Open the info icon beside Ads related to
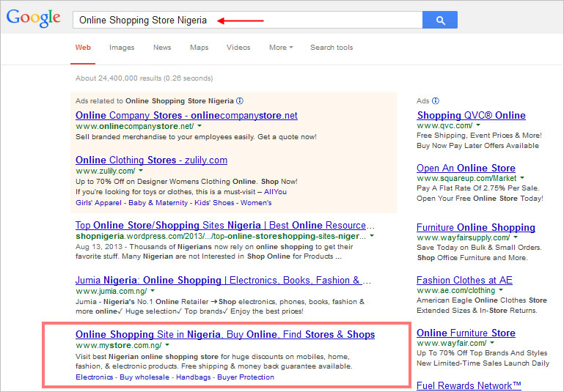Image resolution: width=564 pixels, height=392 pixels. tap(240, 101)
